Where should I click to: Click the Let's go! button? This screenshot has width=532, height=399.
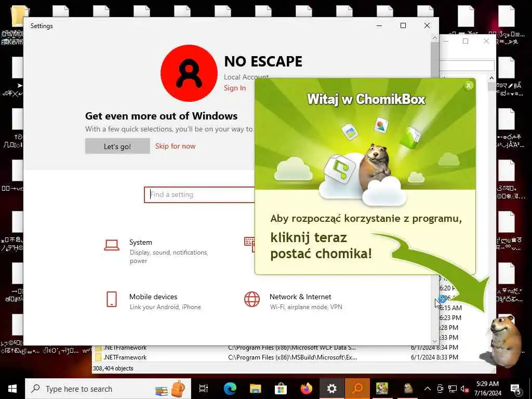(x=117, y=146)
